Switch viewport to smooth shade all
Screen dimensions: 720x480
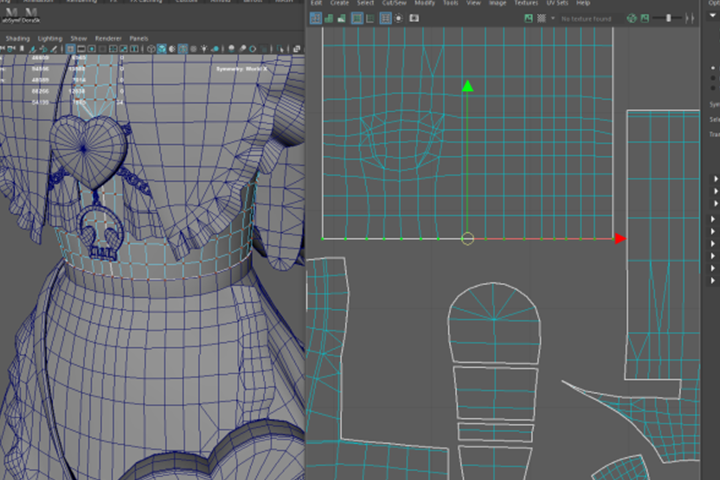pos(162,49)
